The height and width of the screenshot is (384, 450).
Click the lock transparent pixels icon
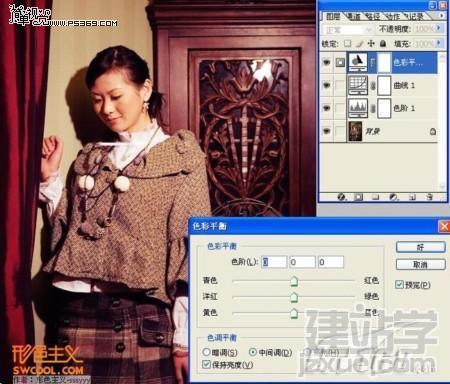[348, 43]
